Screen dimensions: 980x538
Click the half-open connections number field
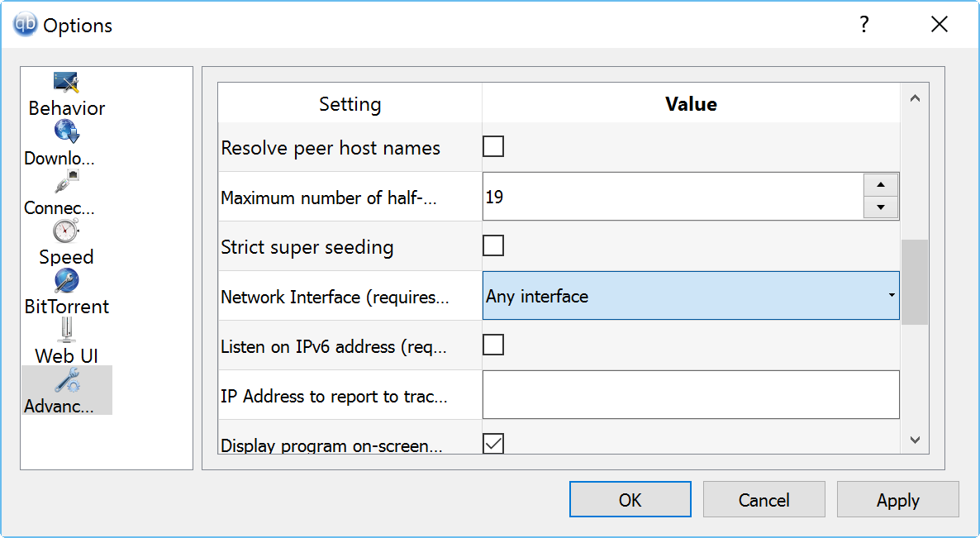point(673,197)
